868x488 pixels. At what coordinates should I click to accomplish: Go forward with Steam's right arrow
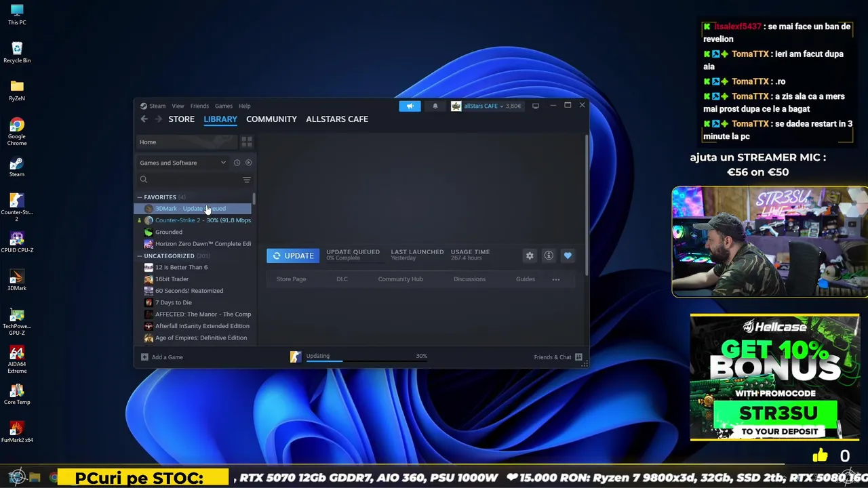coord(159,119)
